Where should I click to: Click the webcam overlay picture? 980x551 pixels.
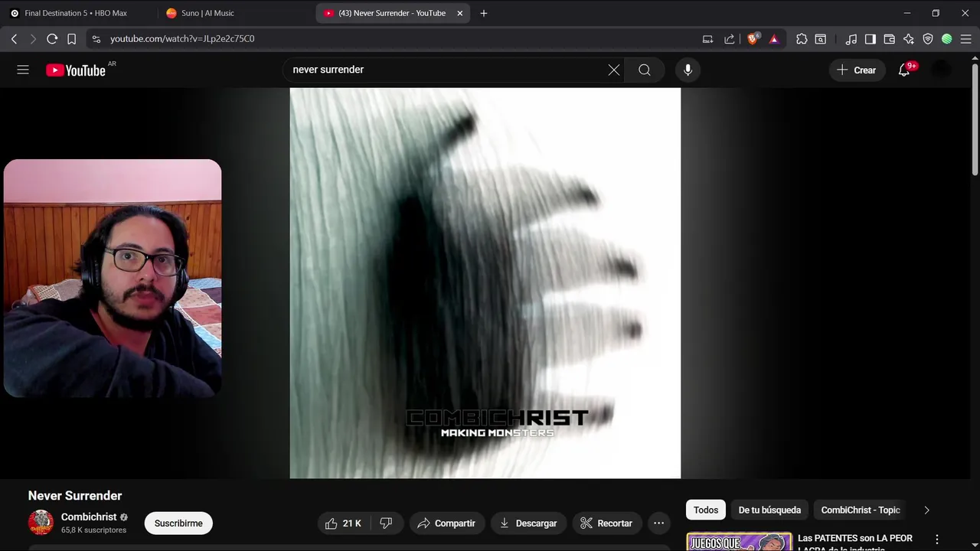coord(113,278)
